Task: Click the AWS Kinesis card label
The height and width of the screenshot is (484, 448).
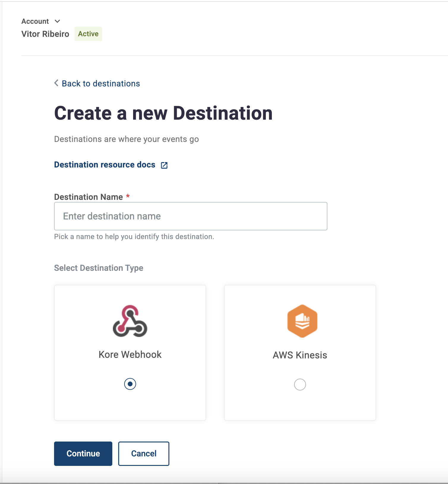Action: 300,355
